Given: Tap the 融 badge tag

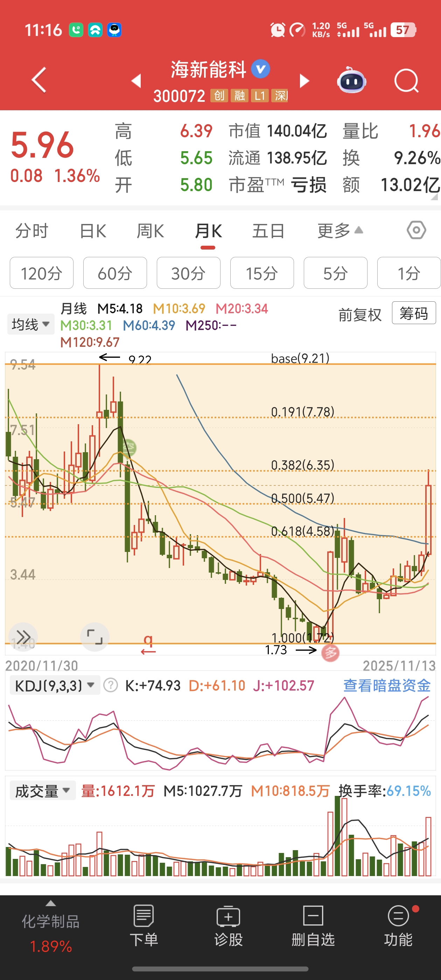Looking at the screenshot, I should tap(240, 96).
